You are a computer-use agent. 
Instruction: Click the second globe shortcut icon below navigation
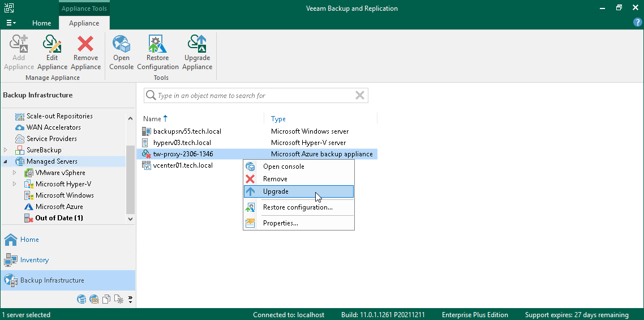pyautogui.click(x=93, y=299)
